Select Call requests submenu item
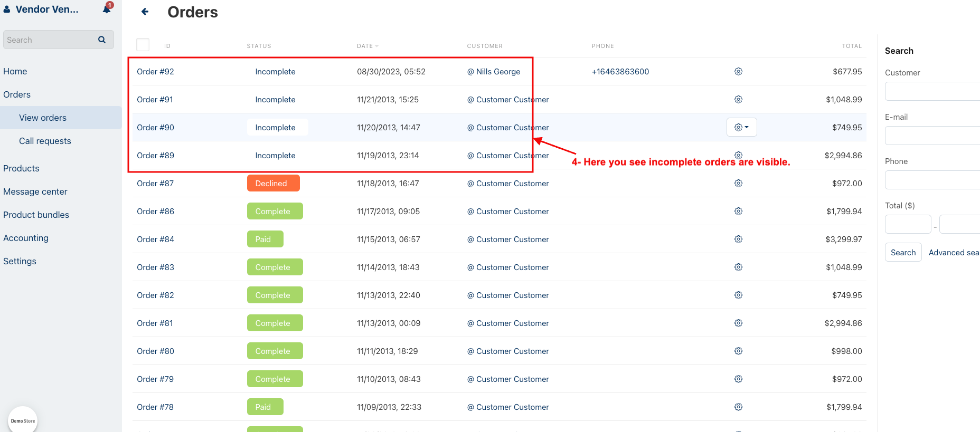 tap(45, 141)
